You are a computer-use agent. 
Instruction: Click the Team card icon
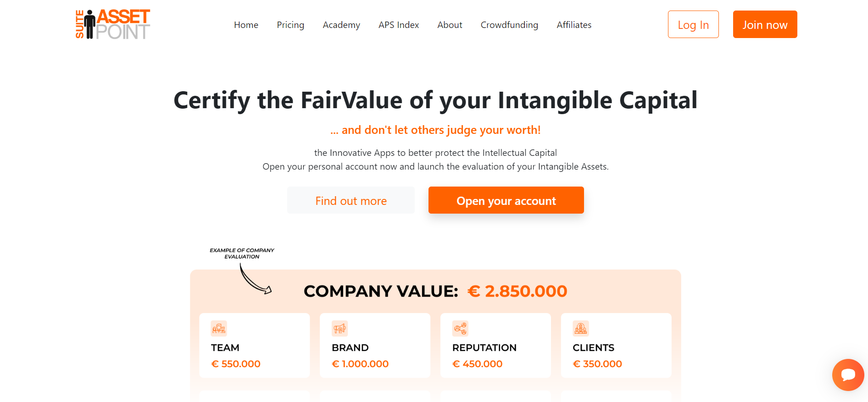[219, 328]
